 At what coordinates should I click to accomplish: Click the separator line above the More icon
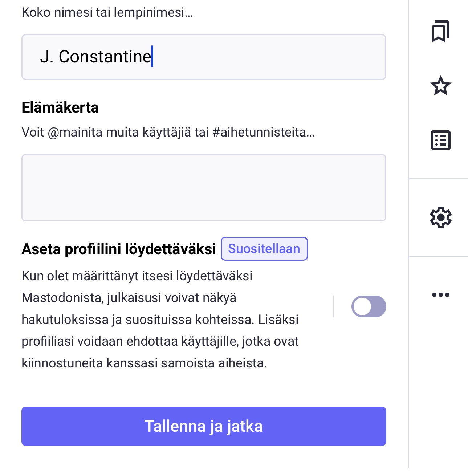click(438, 256)
